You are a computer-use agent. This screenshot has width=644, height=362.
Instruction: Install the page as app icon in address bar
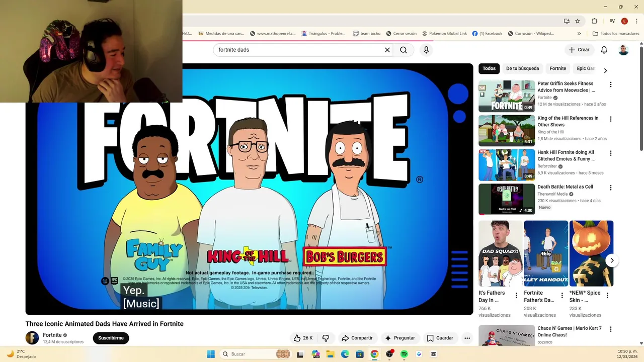click(567, 21)
